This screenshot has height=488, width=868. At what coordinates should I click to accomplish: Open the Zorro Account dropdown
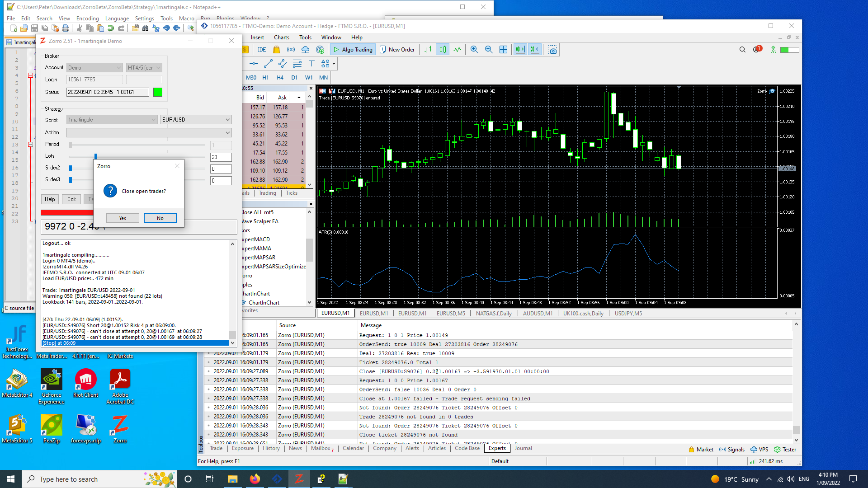94,68
